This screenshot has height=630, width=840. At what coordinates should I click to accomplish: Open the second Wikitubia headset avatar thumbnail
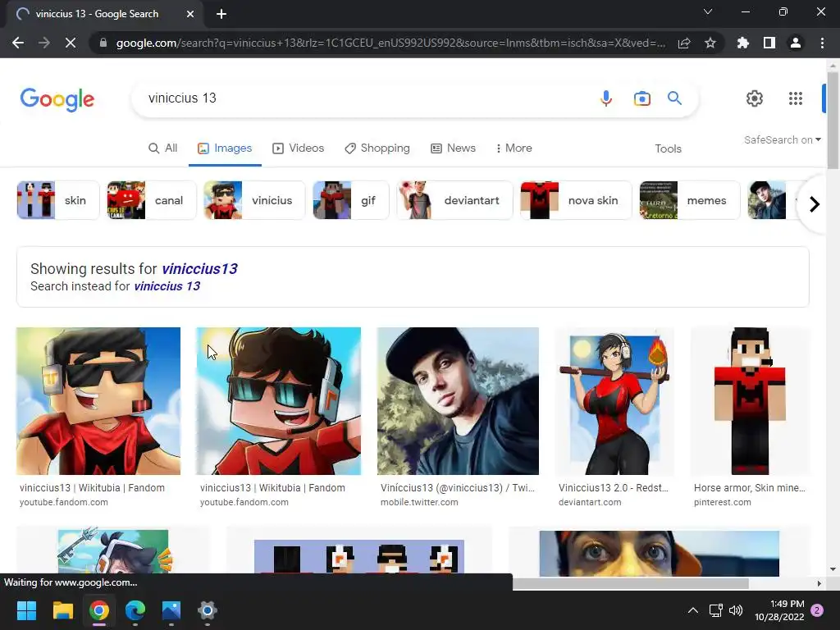(279, 400)
